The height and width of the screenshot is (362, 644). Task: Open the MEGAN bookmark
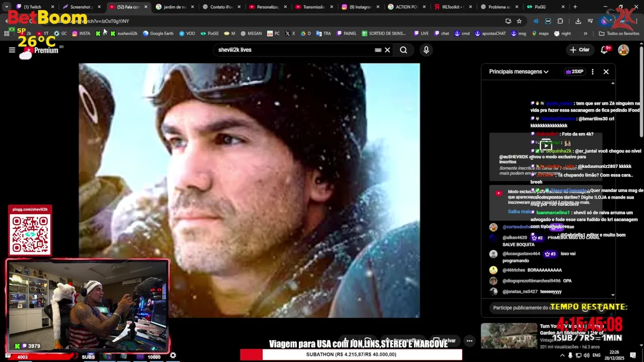[251, 34]
